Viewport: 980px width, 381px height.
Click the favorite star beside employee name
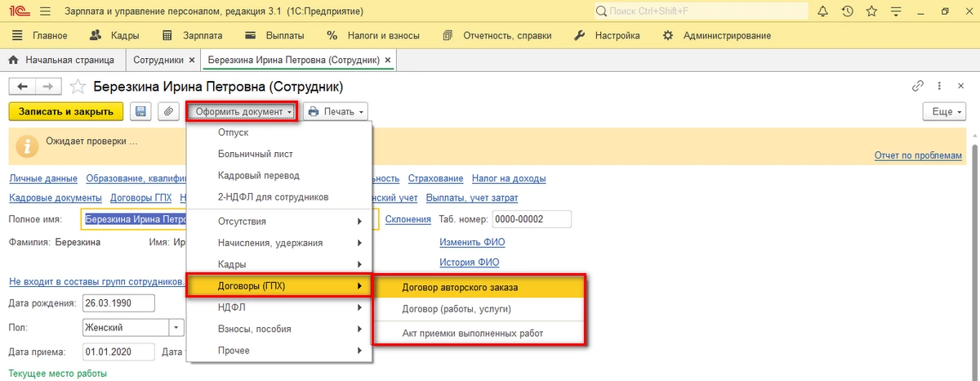78,87
